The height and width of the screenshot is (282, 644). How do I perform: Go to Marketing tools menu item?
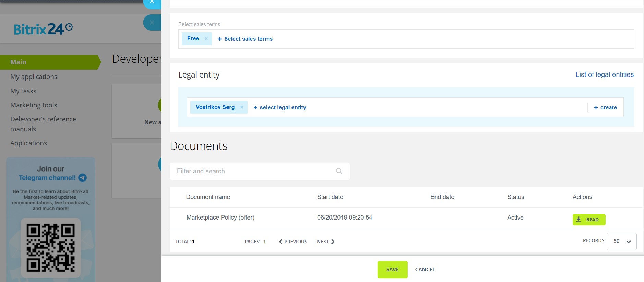(34, 105)
